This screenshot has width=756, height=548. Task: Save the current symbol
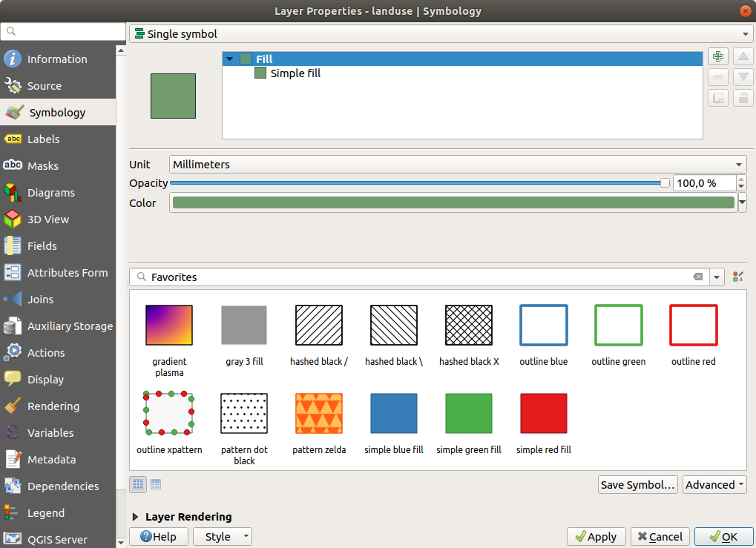[637, 484]
